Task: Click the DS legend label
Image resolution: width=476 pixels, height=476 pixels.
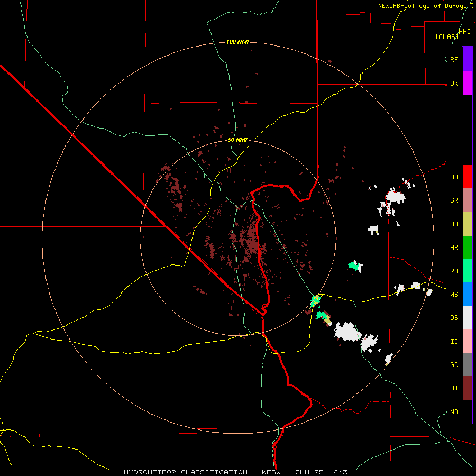Action: tap(454, 318)
